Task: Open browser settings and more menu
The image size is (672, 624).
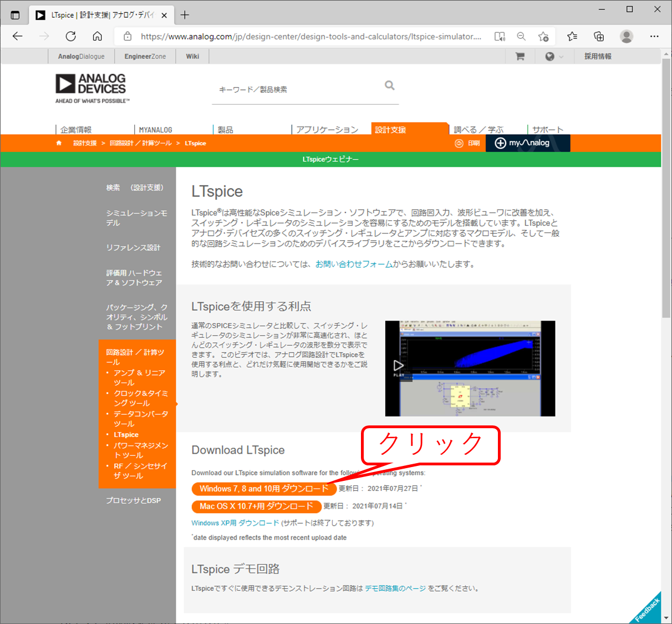Action: (x=654, y=37)
